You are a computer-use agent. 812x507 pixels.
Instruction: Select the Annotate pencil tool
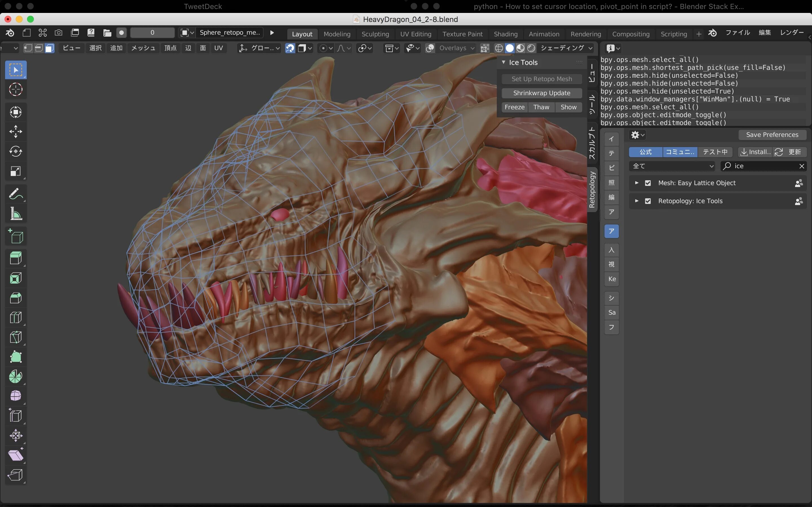tap(16, 194)
